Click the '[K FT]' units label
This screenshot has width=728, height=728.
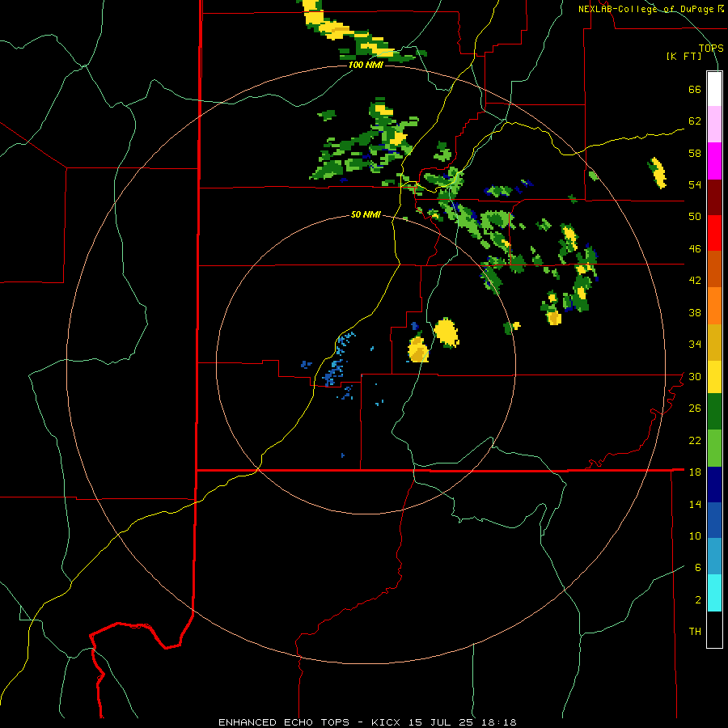[x=684, y=57]
